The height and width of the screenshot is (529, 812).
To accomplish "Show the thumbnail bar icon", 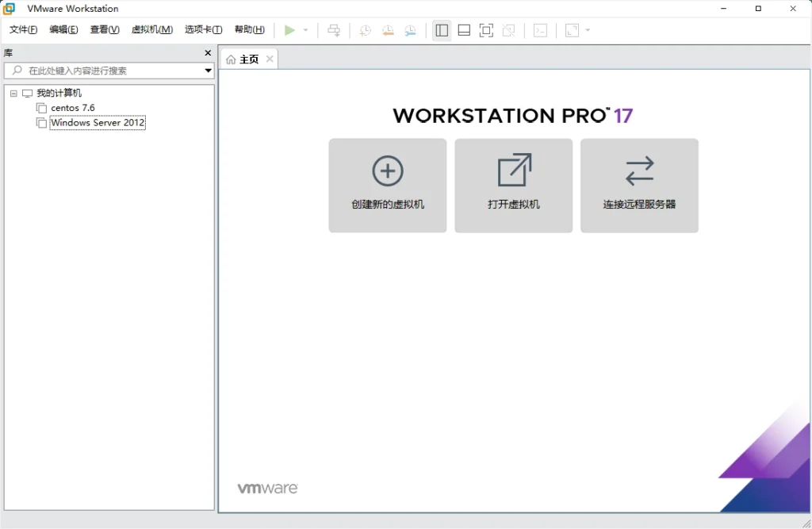I will pos(464,30).
